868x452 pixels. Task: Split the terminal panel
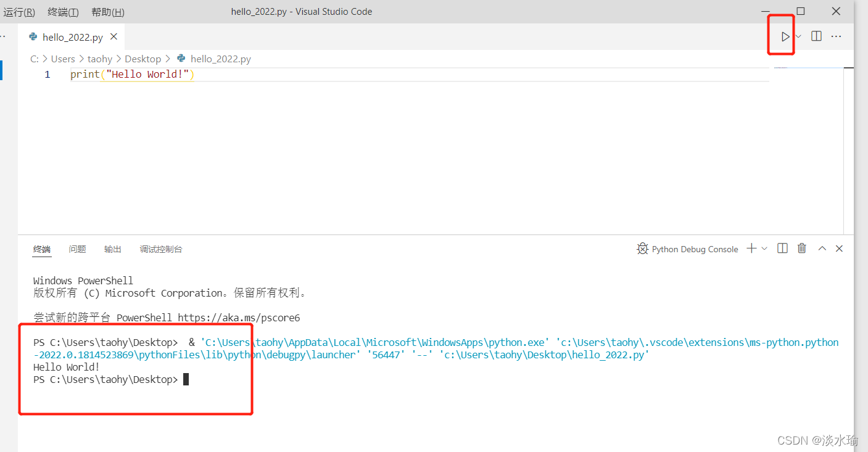(782, 249)
